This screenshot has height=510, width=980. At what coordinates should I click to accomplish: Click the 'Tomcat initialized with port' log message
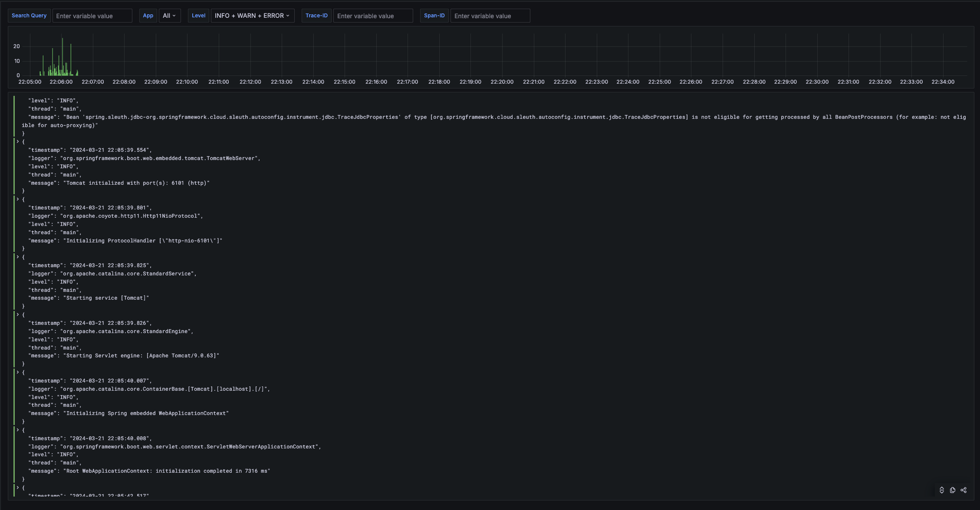pos(137,183)
